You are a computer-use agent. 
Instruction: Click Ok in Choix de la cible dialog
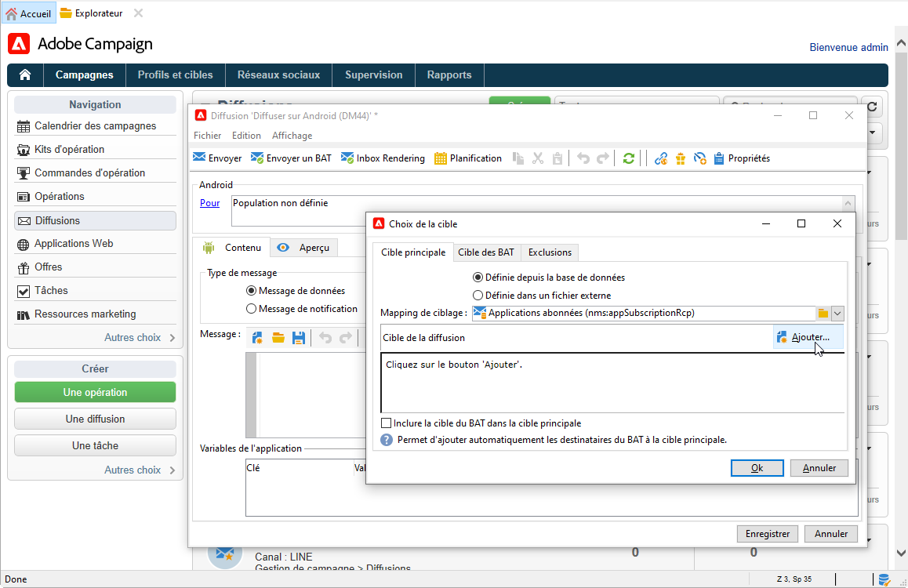(757, 467)
